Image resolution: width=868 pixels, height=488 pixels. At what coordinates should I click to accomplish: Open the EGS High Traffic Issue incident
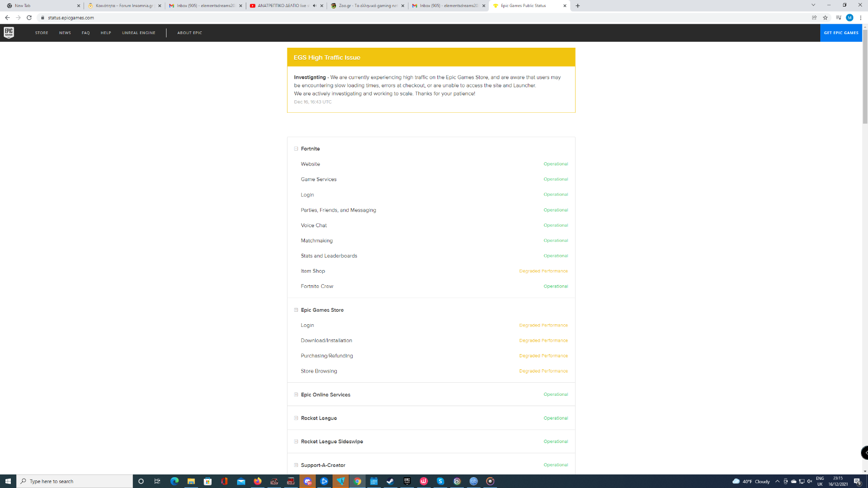pos(327,57)
